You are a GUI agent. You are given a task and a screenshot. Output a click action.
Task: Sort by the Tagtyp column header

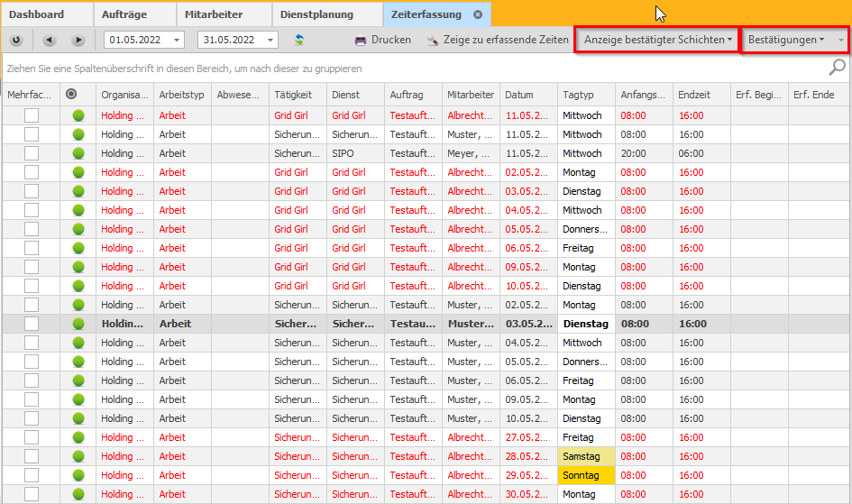click(x=587, y=95)
